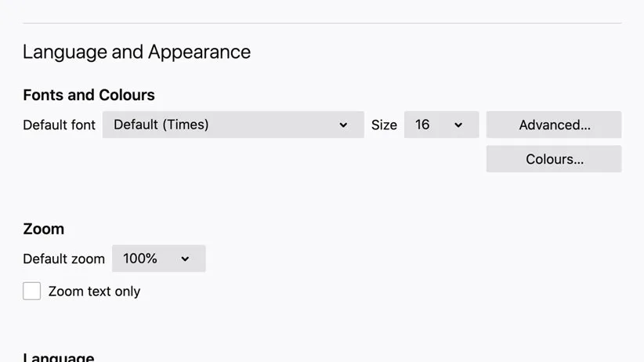
Task: Open the Default font dropdown
Action: pos(233,125)
